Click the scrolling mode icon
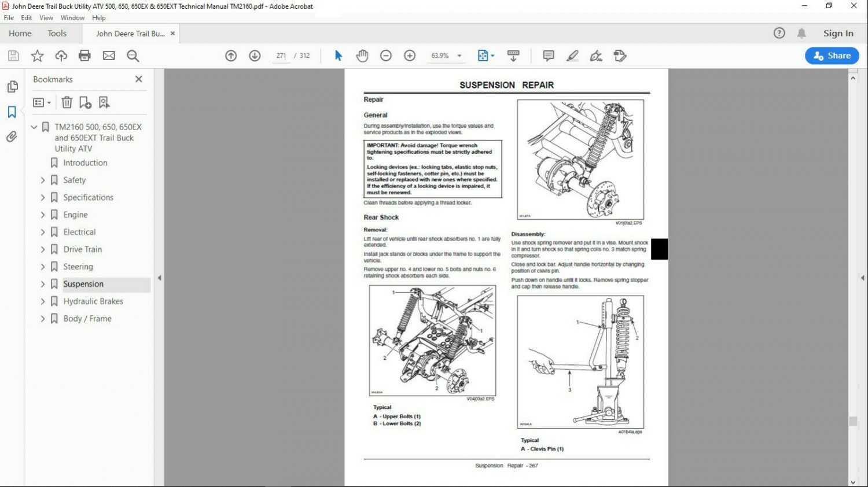 pyautogui.click(x=513, y=56)
